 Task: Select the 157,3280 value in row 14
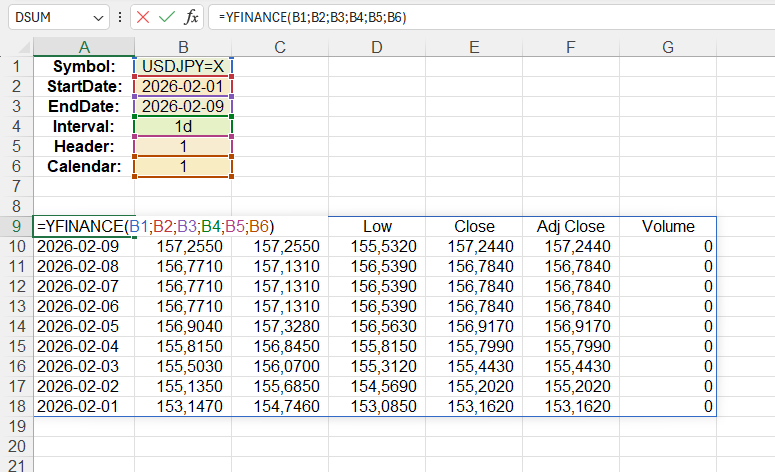point(280,326)
